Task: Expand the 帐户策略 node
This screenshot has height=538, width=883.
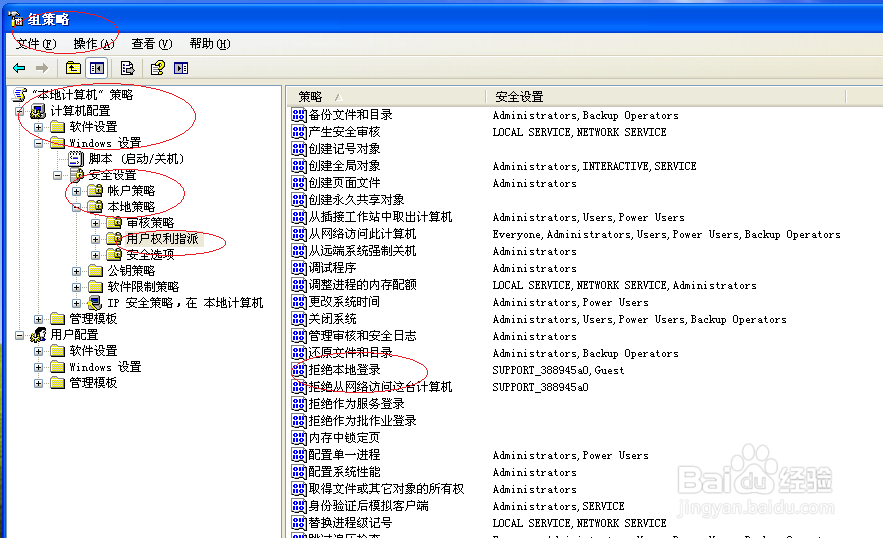Action: tap(77, 191)
